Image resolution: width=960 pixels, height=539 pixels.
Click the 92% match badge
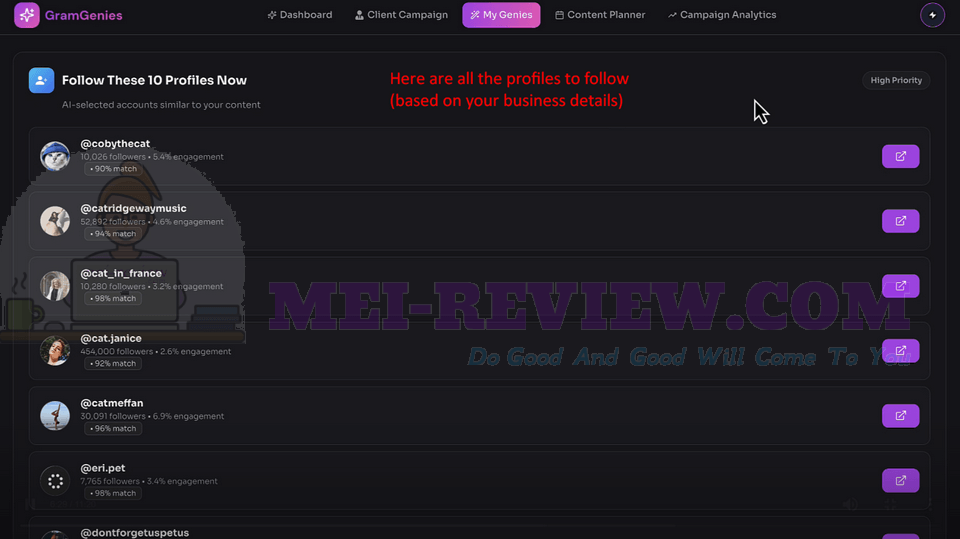113,363
